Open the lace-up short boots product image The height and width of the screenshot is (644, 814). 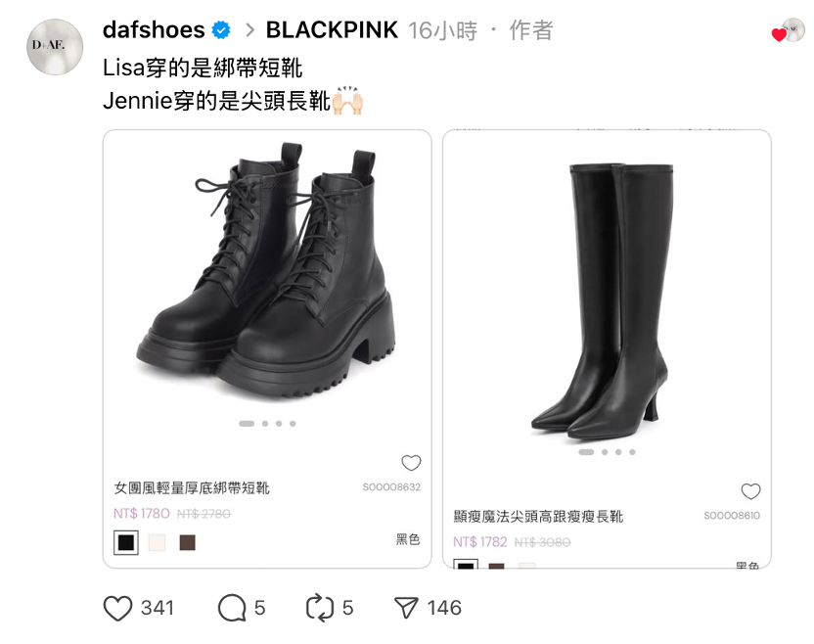(267, 271)
